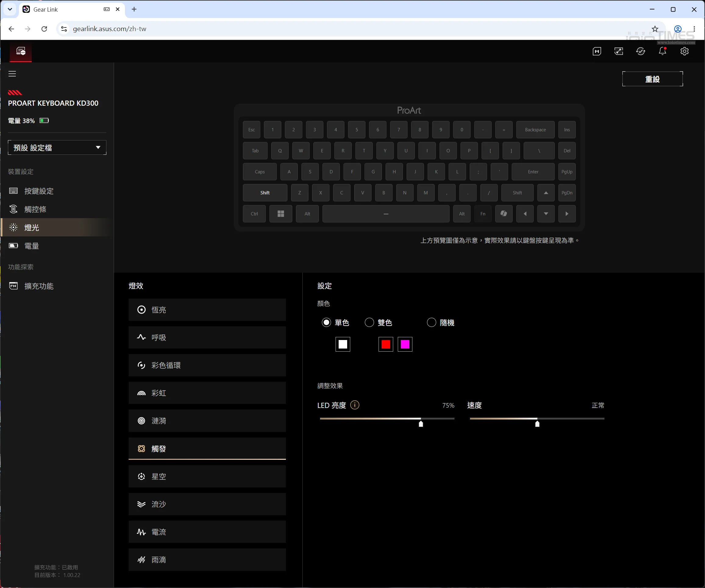Open the notifications bell
Screen dimensions: 705x588
pyautogui.click(x=662, y=51)
